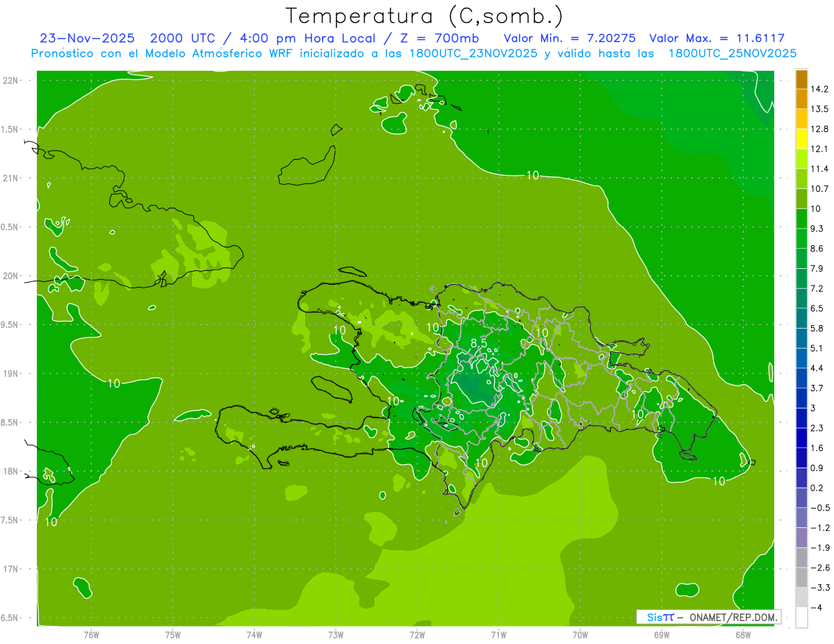Click the '12.8' color scale value
The width and height of the screenshot is (834, 644).
coord(820,129)
